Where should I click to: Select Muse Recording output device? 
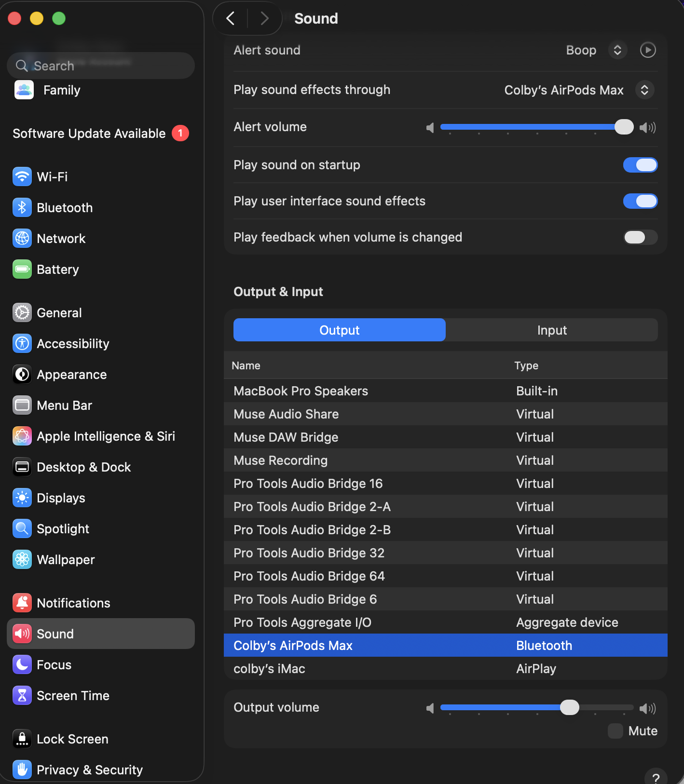pyautogui.click(x=446, y=460)
